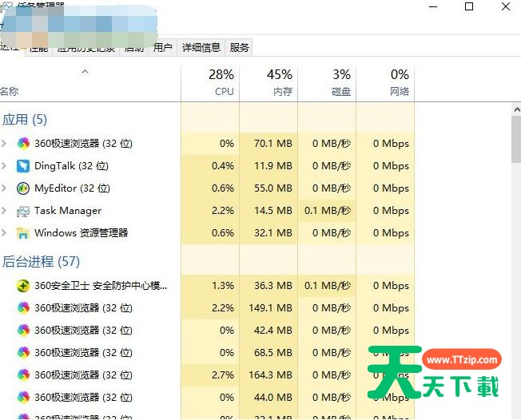Sort processes by the 内存 column

[x=268, y=83]
